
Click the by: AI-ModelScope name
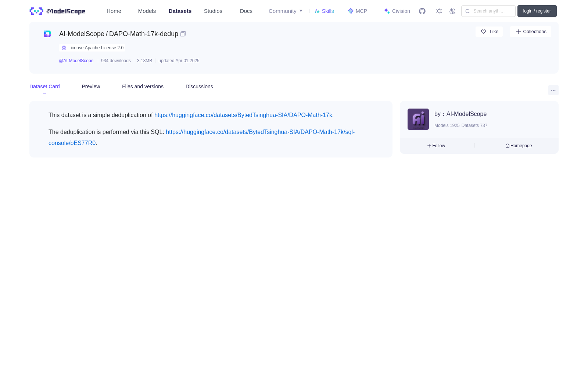tap(460, 114)
